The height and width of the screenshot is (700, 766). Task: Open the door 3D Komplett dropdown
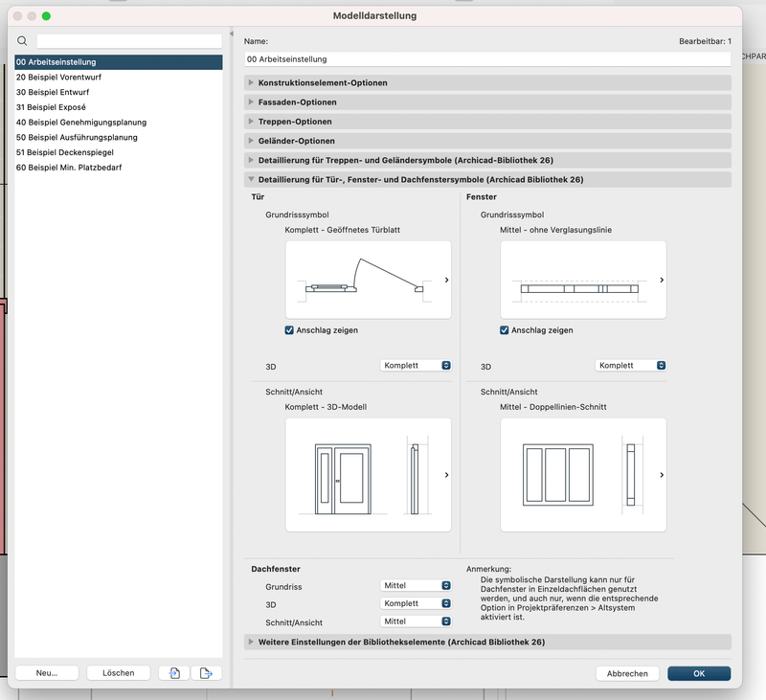click(x=417, y=366)
